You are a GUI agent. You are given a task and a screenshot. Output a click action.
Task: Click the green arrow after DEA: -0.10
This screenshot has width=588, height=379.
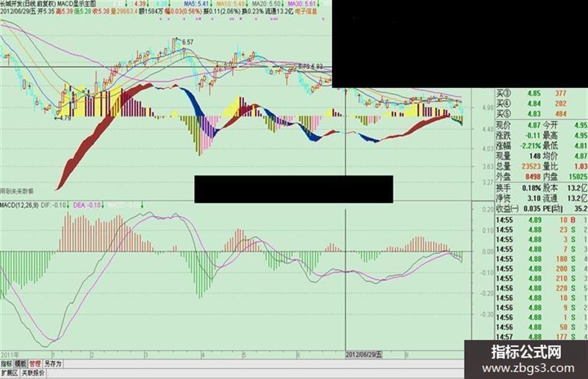click(103, 205)
